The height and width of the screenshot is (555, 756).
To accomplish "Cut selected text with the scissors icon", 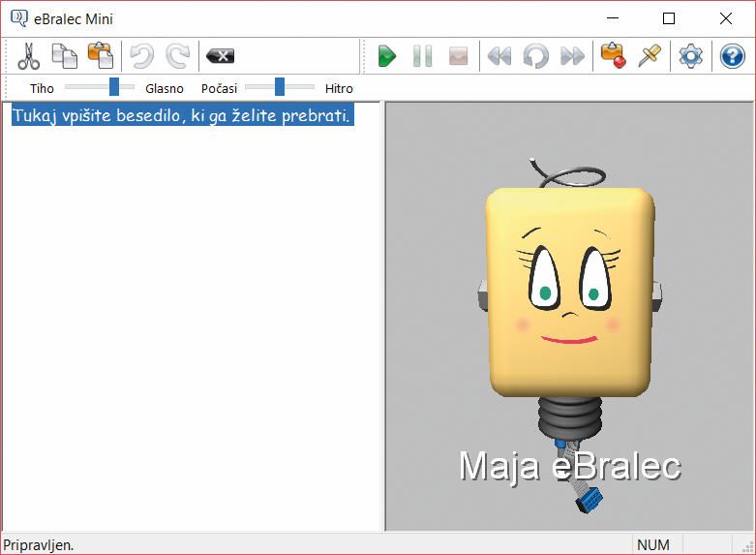I will click(x=28, y=56).
